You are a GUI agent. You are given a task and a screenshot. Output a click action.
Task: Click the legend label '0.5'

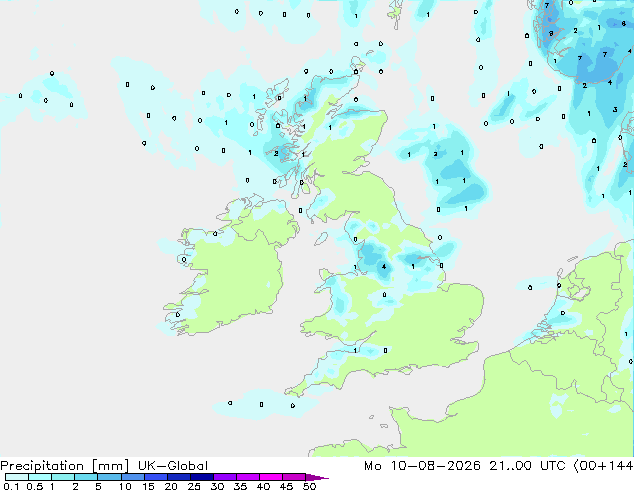[x=35, y=486]
